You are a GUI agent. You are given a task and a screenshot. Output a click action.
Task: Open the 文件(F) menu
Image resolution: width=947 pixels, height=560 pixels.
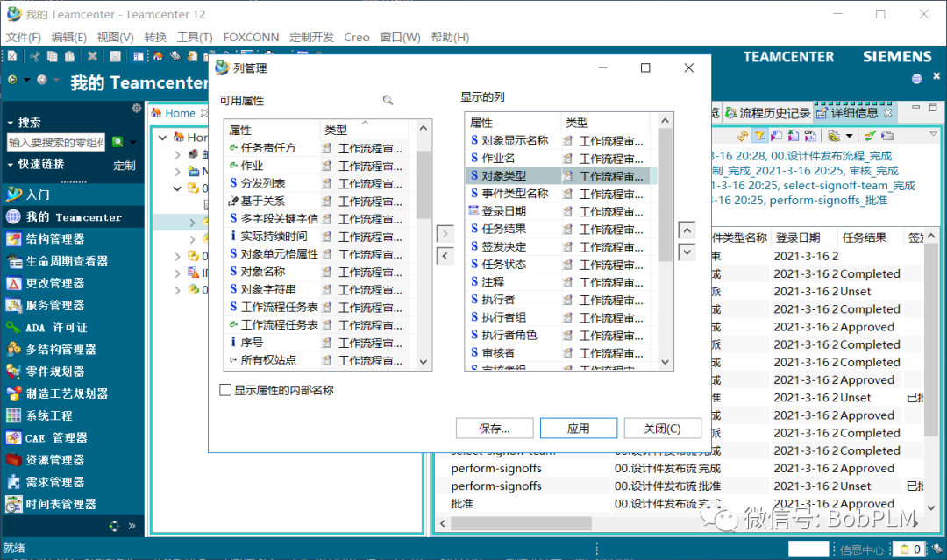pyautogui.click(x=24, y=38)
